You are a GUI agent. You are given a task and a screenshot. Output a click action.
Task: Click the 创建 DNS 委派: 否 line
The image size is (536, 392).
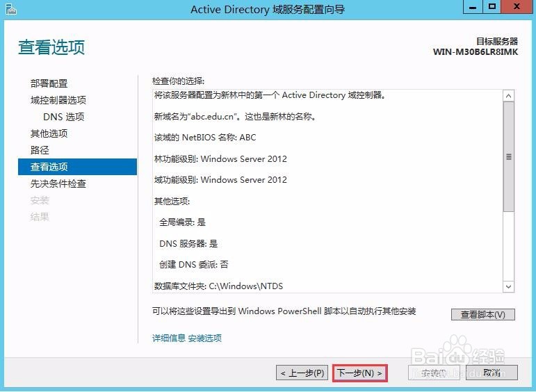[x=194, y=265]
